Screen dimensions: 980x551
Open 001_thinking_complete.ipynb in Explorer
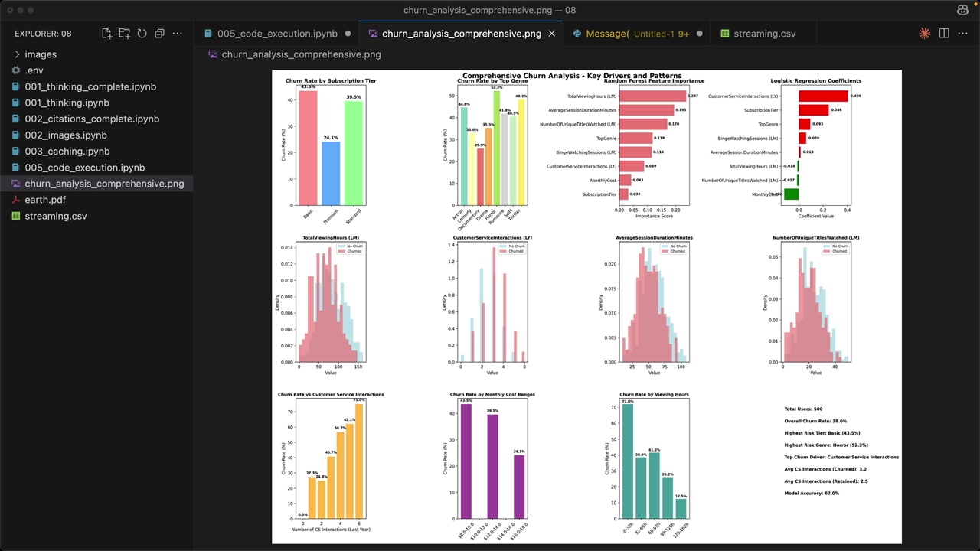click(x=90, y=86)
